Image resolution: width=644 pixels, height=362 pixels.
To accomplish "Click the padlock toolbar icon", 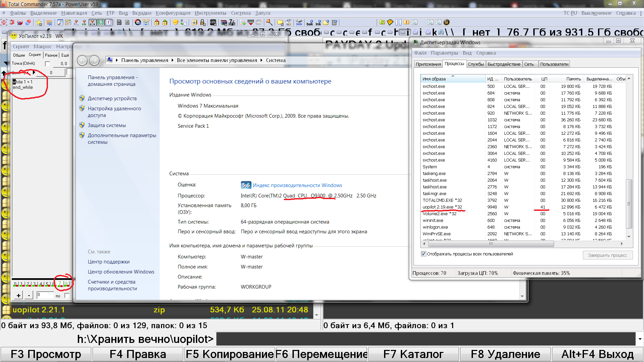I will point(203,22).
